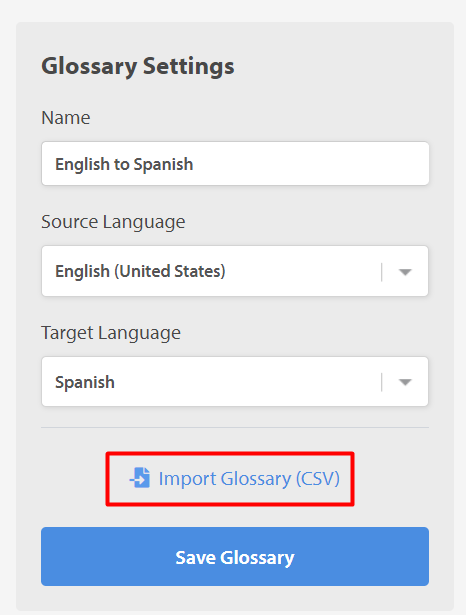The width and height of the screenshot is (466, 615).
Task: Click the file import arrow icon
Action: click(x=140, y=478)
